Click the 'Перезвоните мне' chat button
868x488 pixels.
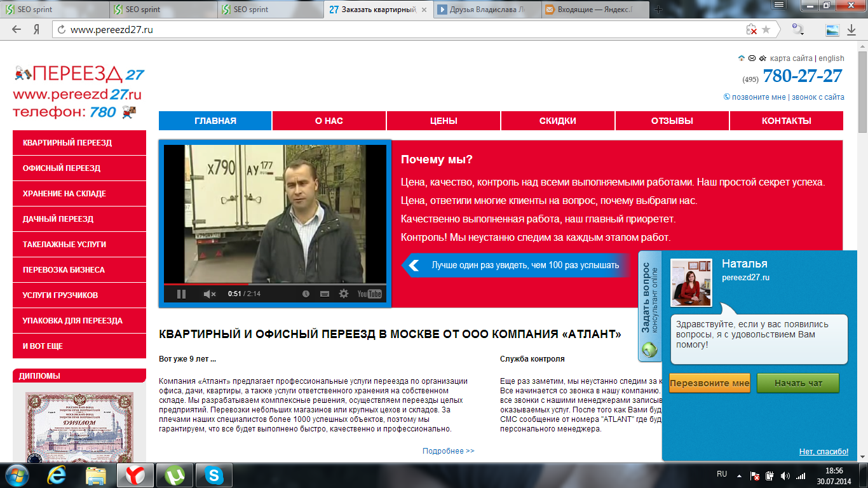(710, 384)
